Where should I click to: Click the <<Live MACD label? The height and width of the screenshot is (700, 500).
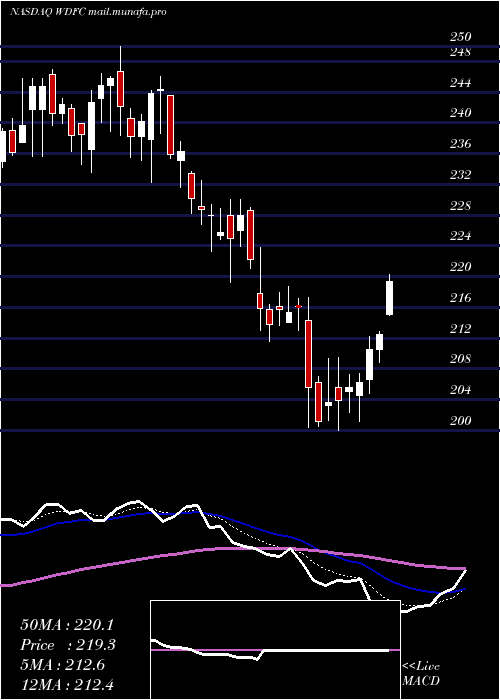421,673
